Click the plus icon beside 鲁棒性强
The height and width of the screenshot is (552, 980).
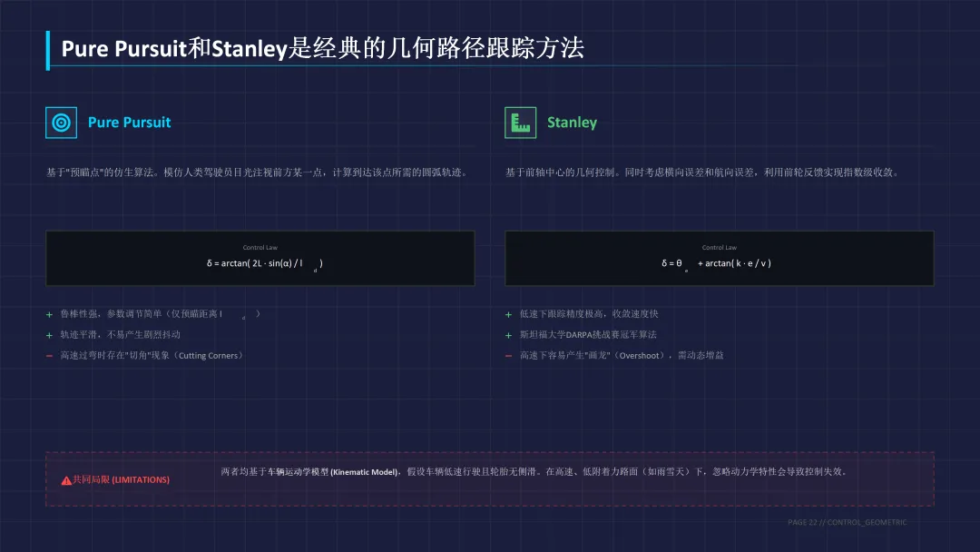click(49, 314)
